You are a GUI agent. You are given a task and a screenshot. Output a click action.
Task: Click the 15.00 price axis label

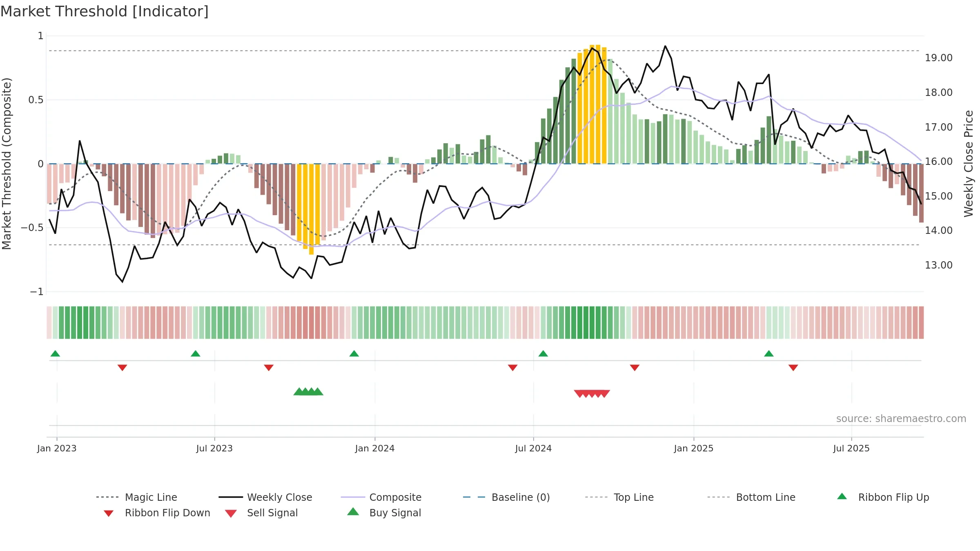pyautogui.click(x=939, y=196)
